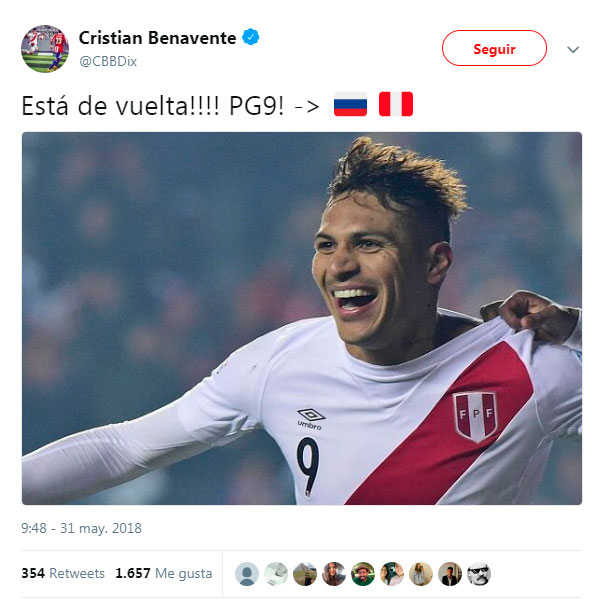Expand the tweet options chevron
Screen dimensions: 604x600
coord(573,49)
